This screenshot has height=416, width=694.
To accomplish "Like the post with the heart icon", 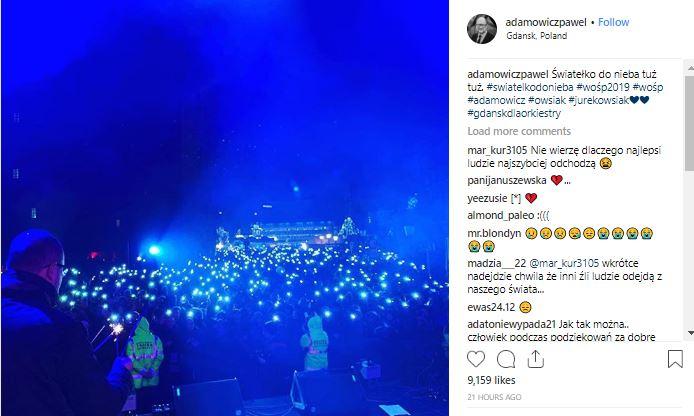I will pyautogui.click(x=476, y=359).
